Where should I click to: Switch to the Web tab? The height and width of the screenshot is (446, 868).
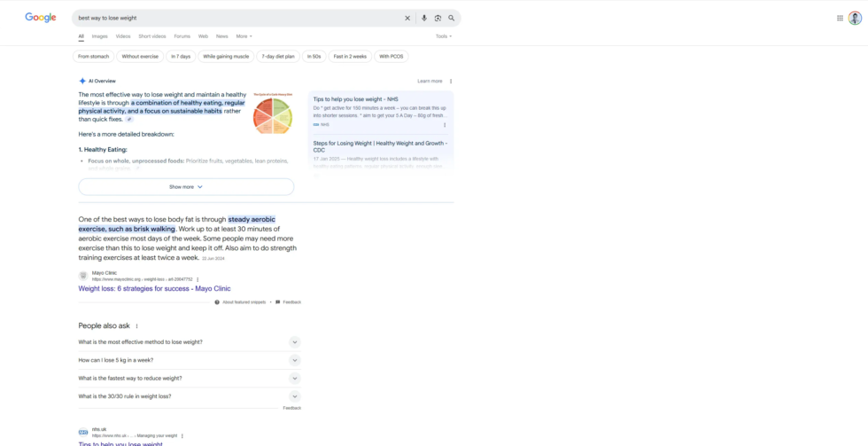point(203,36)
